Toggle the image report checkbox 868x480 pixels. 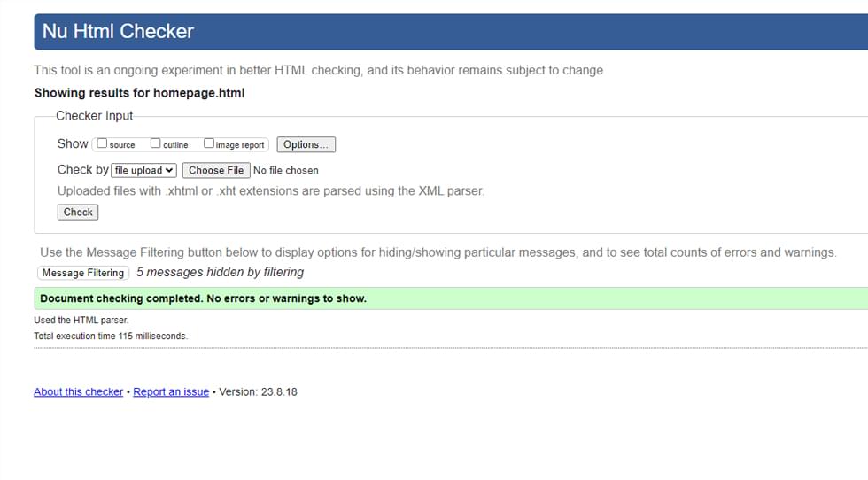coord(209,143)
